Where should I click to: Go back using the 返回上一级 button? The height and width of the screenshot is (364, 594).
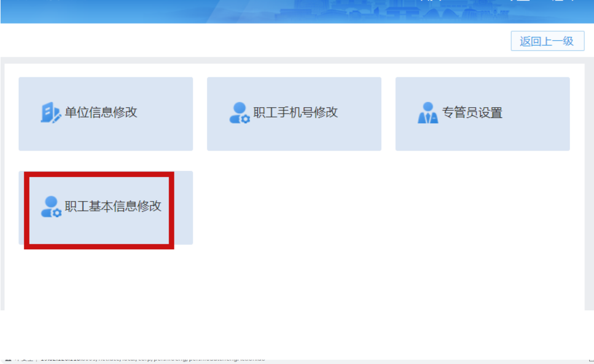point(547,41)
